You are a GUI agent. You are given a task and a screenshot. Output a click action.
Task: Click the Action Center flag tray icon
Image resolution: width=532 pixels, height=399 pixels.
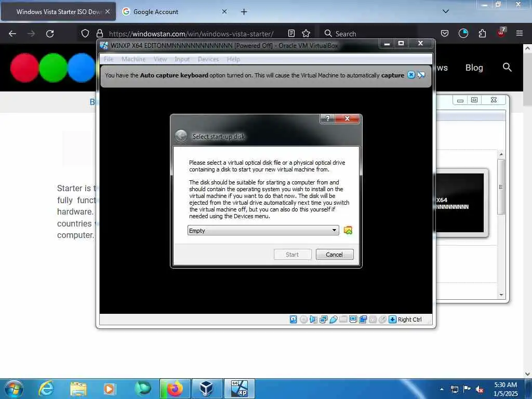pyautogui.click(x=467, y=389)
